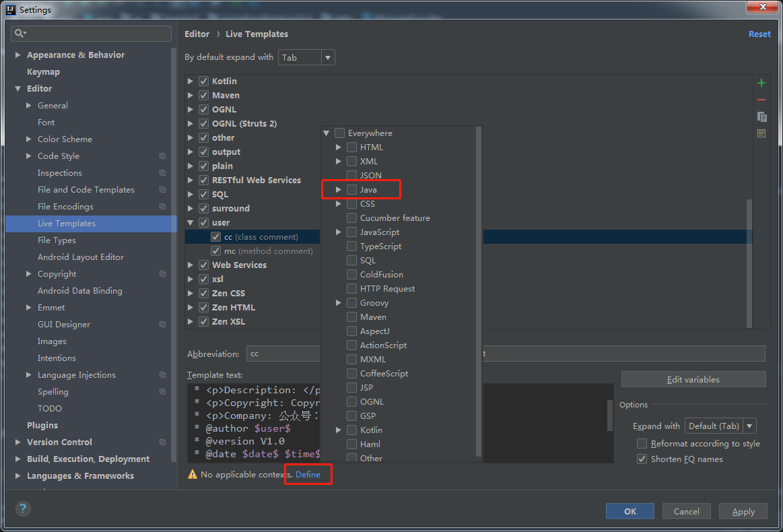Click the green Add template plus icon

tap(761, 83)
